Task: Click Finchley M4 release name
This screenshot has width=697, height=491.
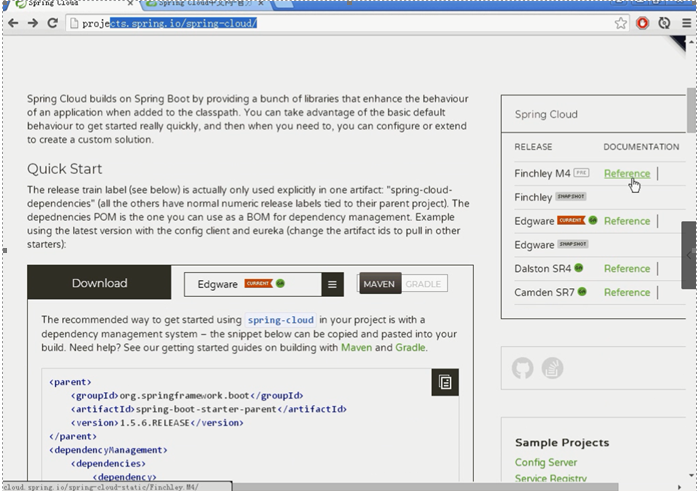Action: [x=542, y=173]
